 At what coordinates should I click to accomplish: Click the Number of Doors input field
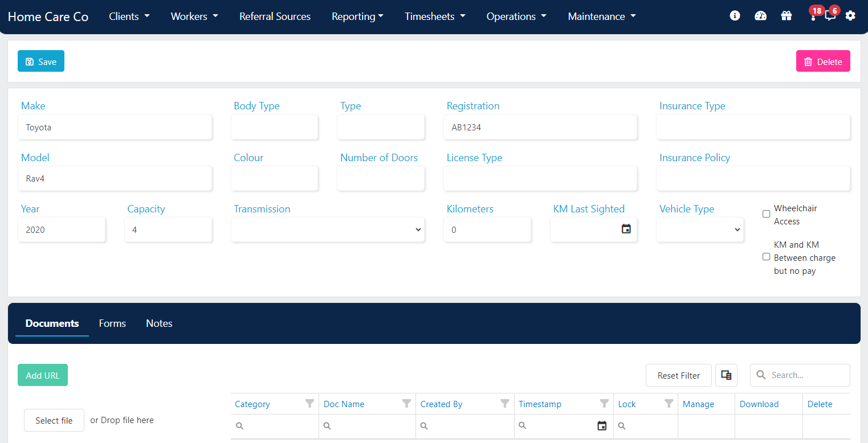click(x=381, y=178)
